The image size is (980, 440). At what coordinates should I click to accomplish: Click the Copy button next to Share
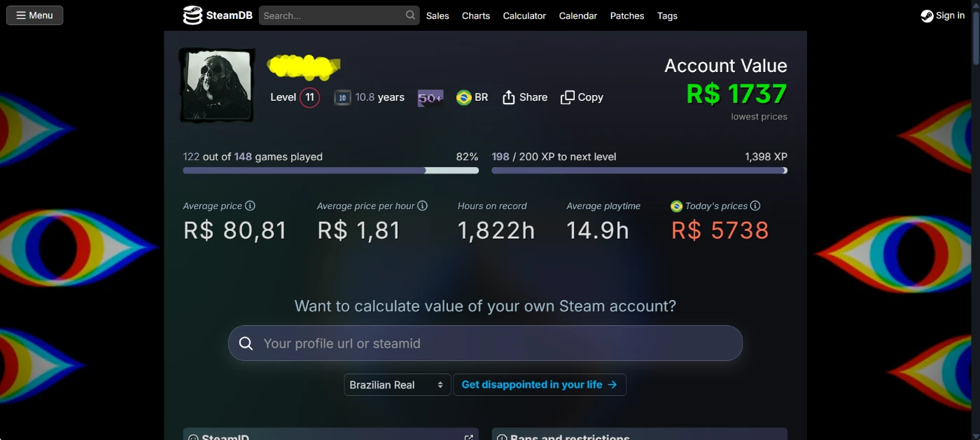tap(582, 98)
